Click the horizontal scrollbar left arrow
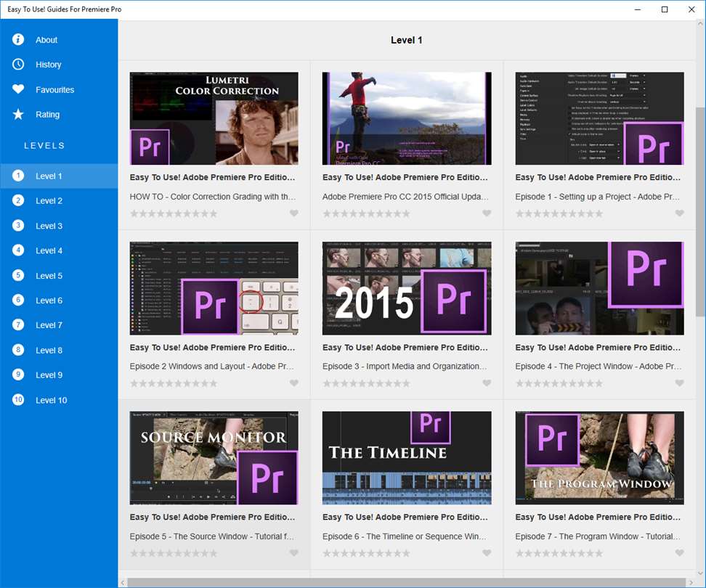 123,583
